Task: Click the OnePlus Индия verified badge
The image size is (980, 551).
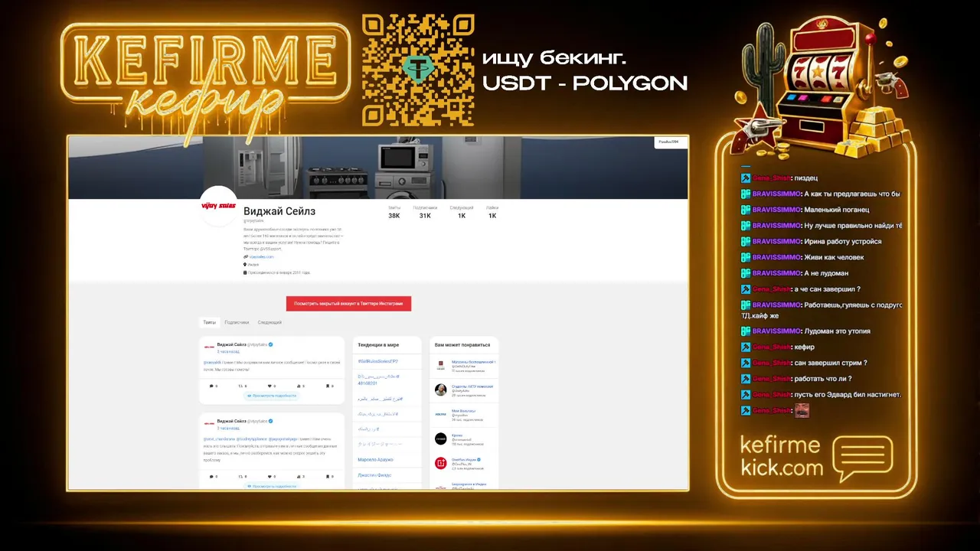Action: click(x=479, y=460)
